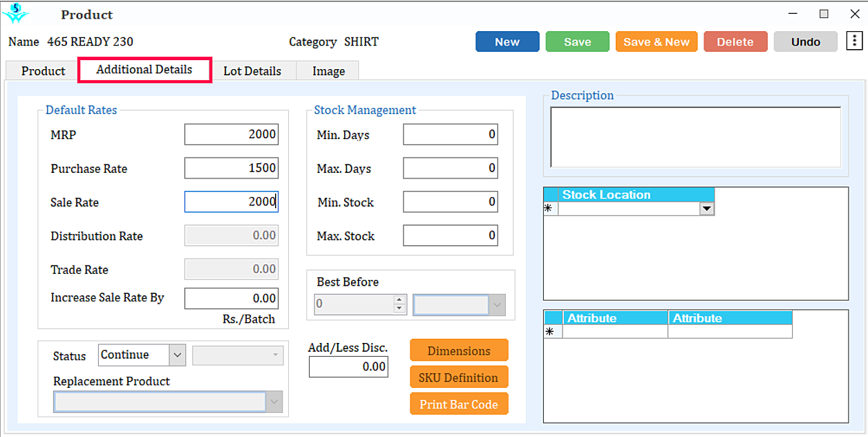This screenshot has width=868, height=437.
Task: Increase the Best Before spinner value
Action: tap(399, 301)
